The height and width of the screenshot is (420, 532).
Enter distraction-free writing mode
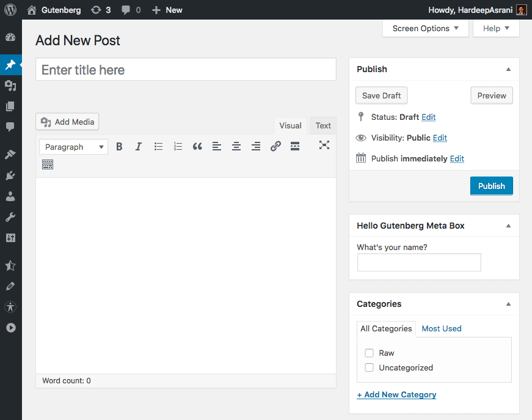tap(324, 146)
